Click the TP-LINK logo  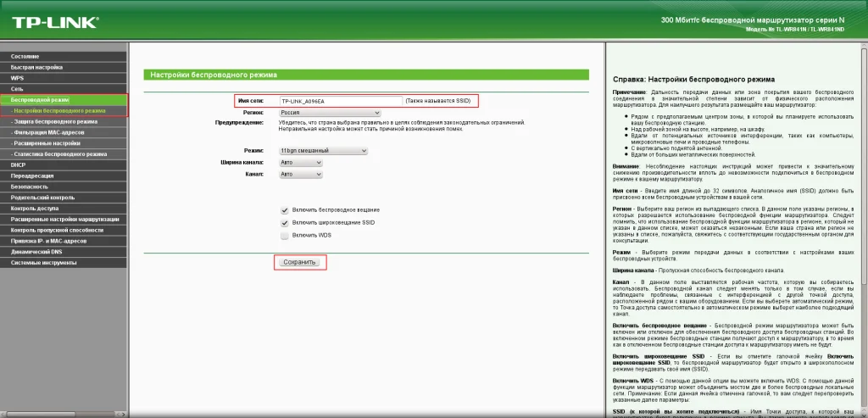[55, 22]
